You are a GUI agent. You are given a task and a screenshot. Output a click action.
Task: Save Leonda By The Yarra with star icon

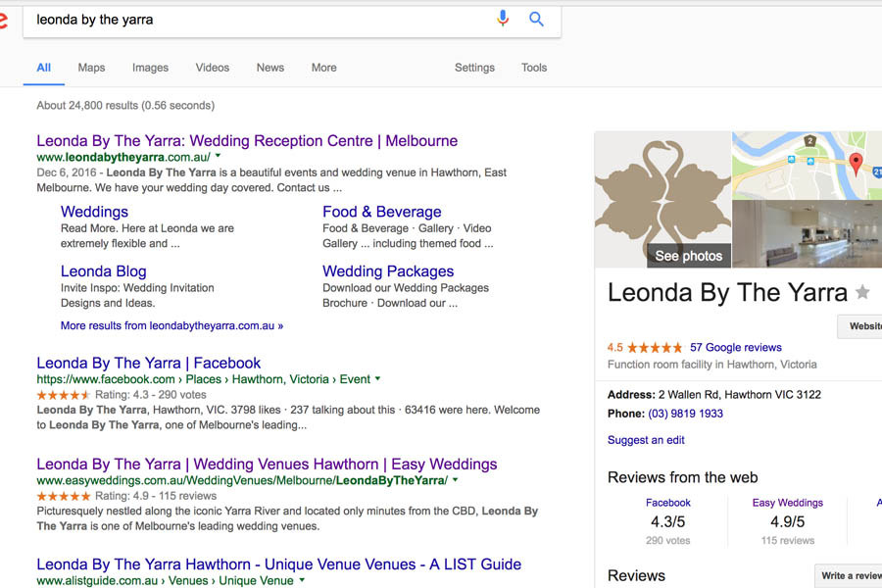862,292
